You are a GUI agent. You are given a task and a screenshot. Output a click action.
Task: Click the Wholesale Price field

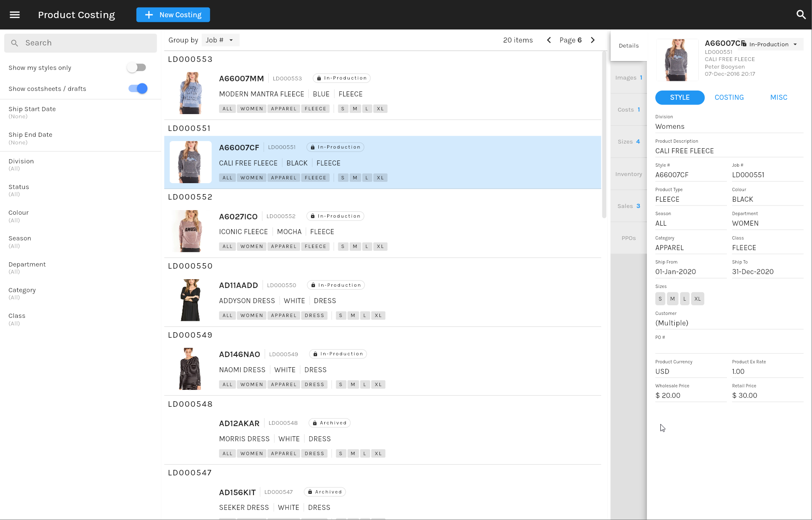[690, 395]
